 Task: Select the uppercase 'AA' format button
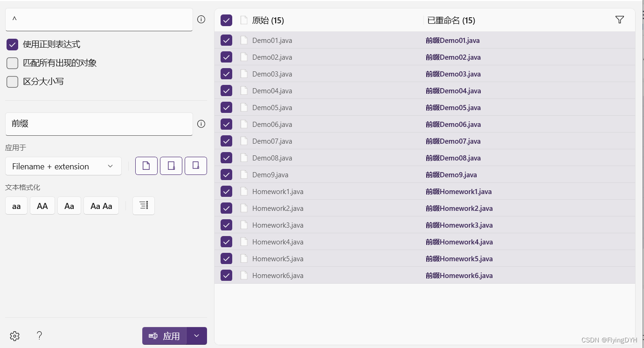(42, 206)
